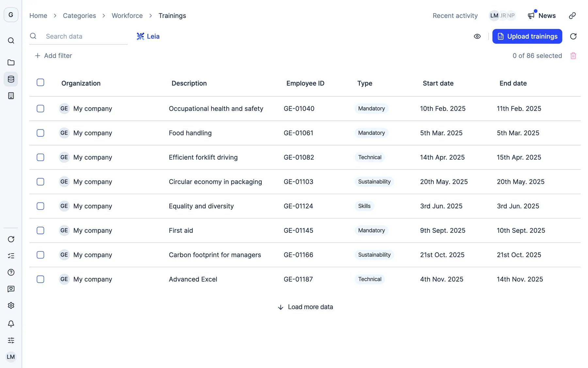Image resolution: width=588 pixels, height=368 pixels.
Task: Click the LM user avatar in sidebar
Action: click(x=11, y=357)
